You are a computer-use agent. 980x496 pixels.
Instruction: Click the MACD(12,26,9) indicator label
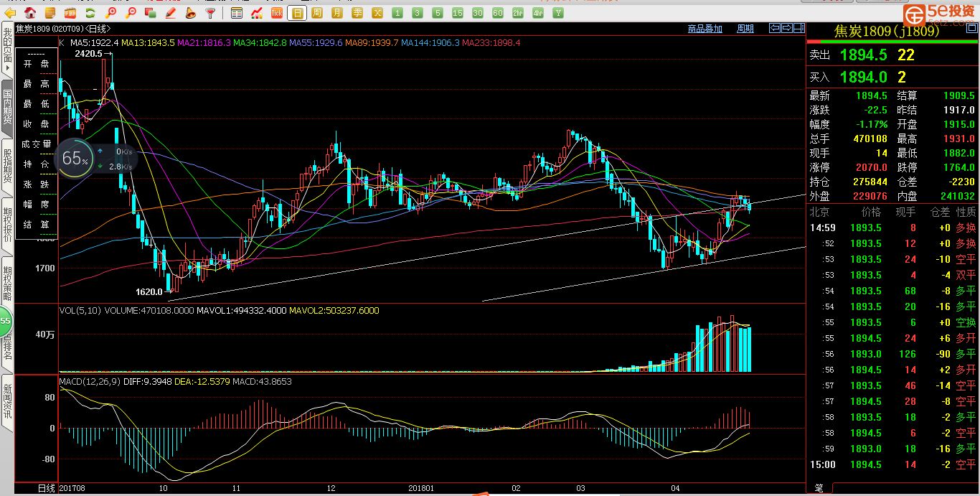point(90,381)
